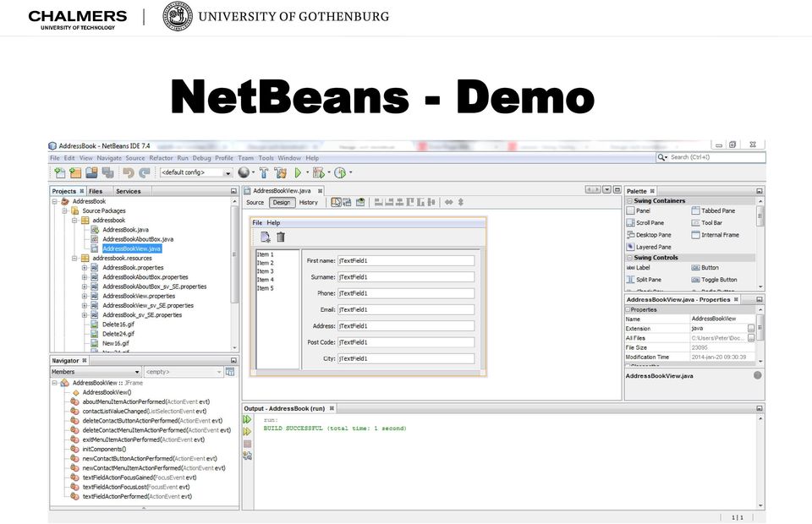Select Scroll Pane from the Palette

click(x=645, y=223)
